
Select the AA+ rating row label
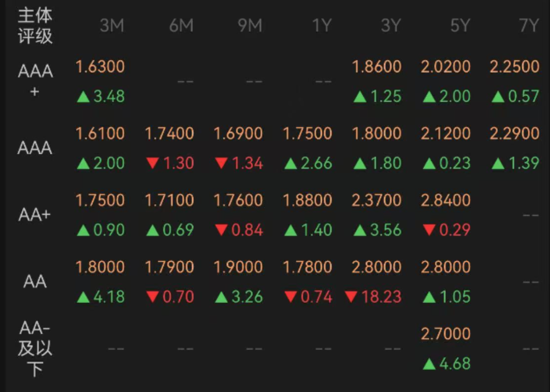point(35,215)
